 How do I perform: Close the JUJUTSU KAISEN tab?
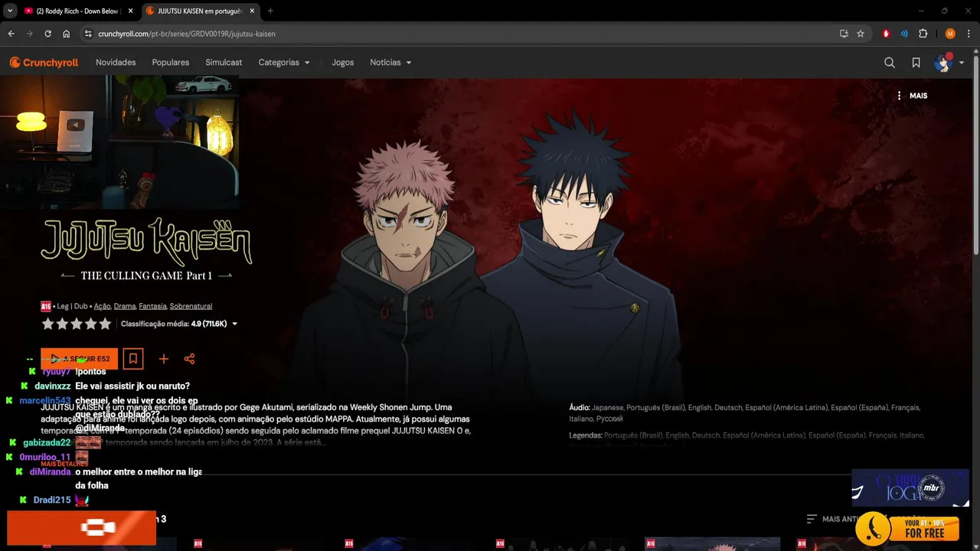(x=252, y=11)
